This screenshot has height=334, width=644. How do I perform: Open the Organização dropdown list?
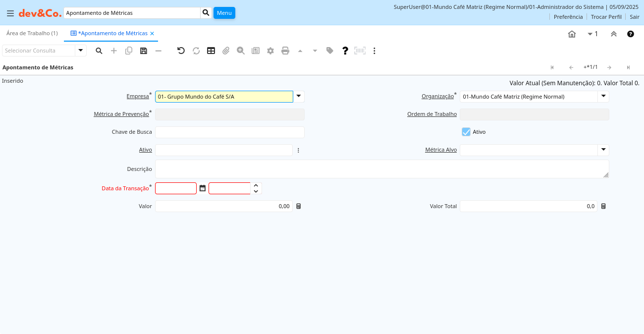pos(603,97)
